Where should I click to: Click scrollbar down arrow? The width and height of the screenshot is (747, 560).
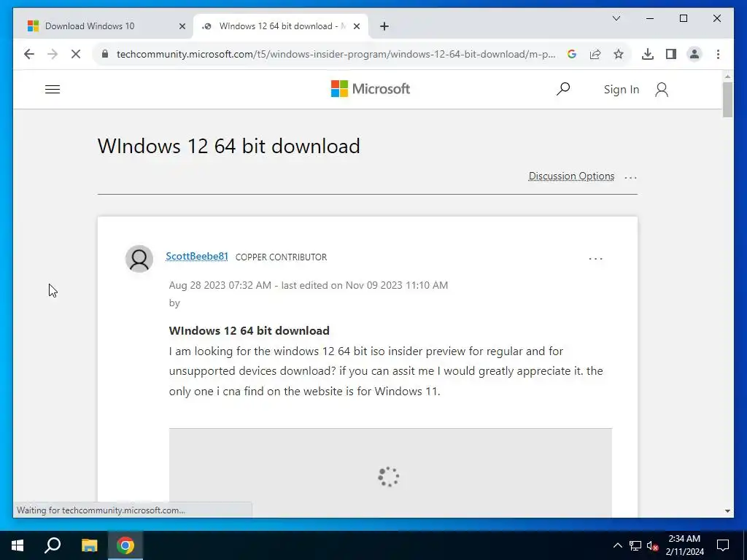click(x=727, y=511)
